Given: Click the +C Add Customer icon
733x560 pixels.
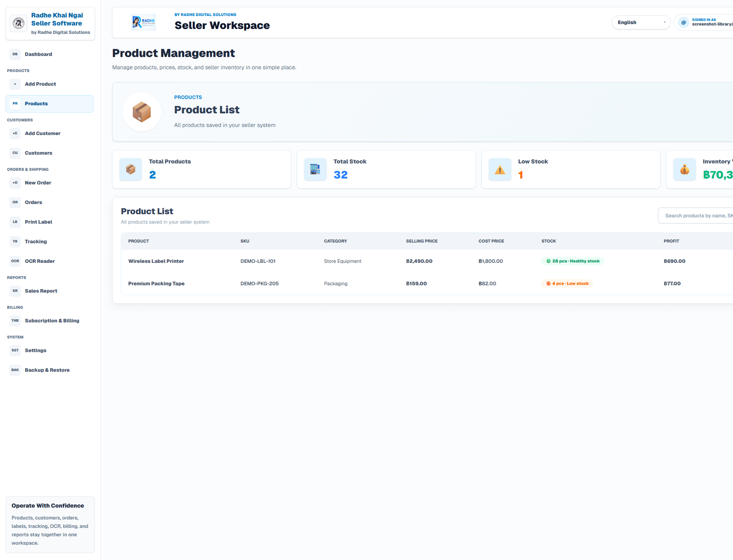Looking at the screenshot, I should pyautogui.click(x=15, y=134).
